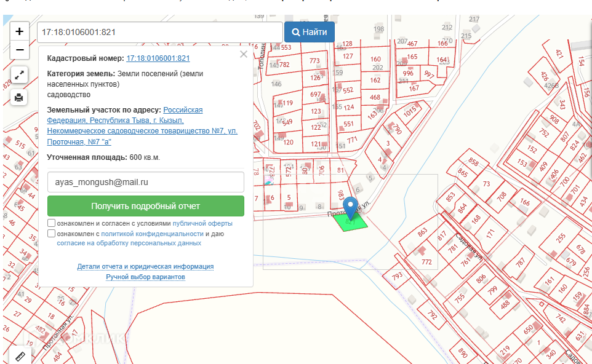The height and width of the screenshot is (364, 592).
Task: Click the blue location marker pin
Action: pos(351,207)
